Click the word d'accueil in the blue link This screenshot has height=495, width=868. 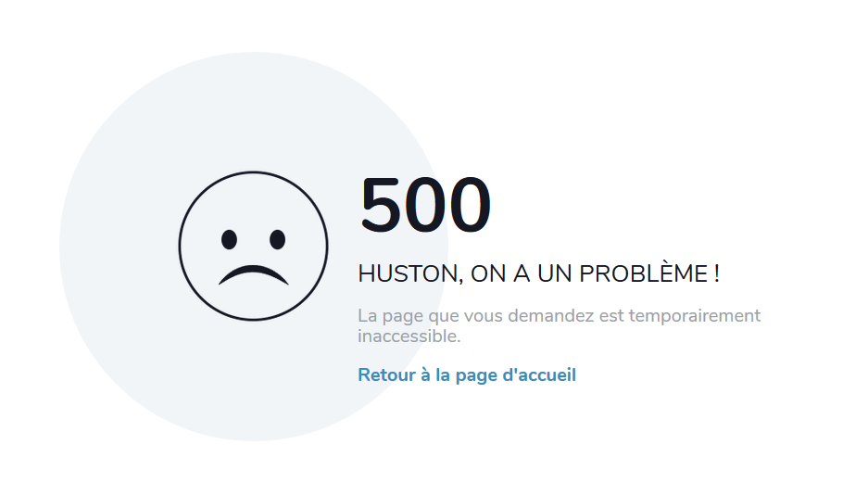(538, 374)
